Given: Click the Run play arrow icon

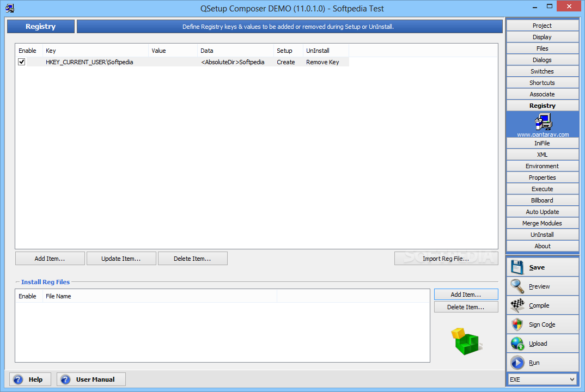Looking at the screenshot, I should (517, 363).
